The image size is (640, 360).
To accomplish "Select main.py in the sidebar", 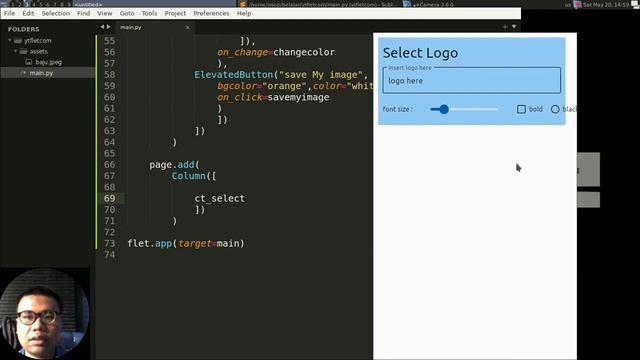I will point(41,73).
